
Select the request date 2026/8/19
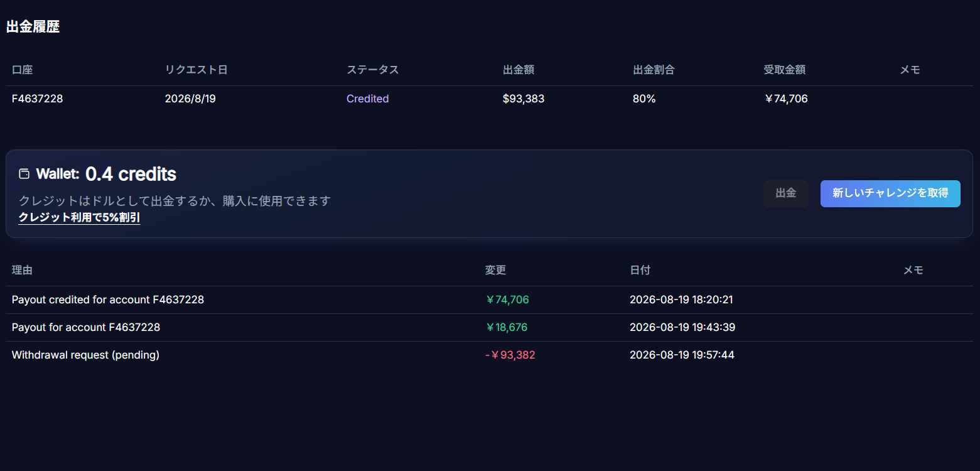pyautogui.click(x=190, y=99)
